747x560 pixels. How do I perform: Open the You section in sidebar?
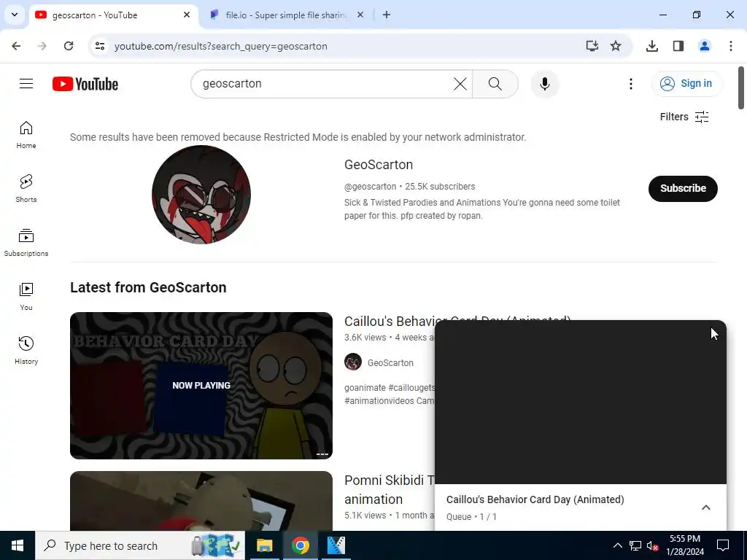click(26, 296)
